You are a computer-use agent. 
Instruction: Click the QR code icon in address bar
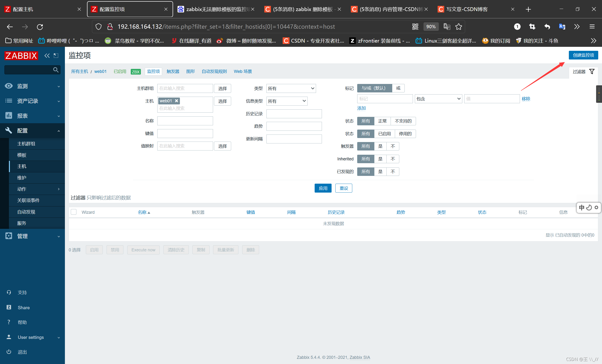click(415, 27)
